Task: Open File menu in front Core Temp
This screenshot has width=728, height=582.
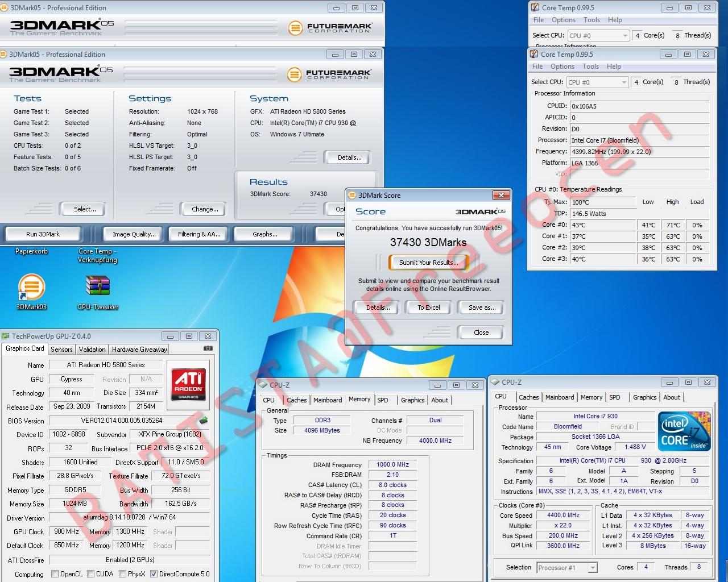Action: [537, 66]
